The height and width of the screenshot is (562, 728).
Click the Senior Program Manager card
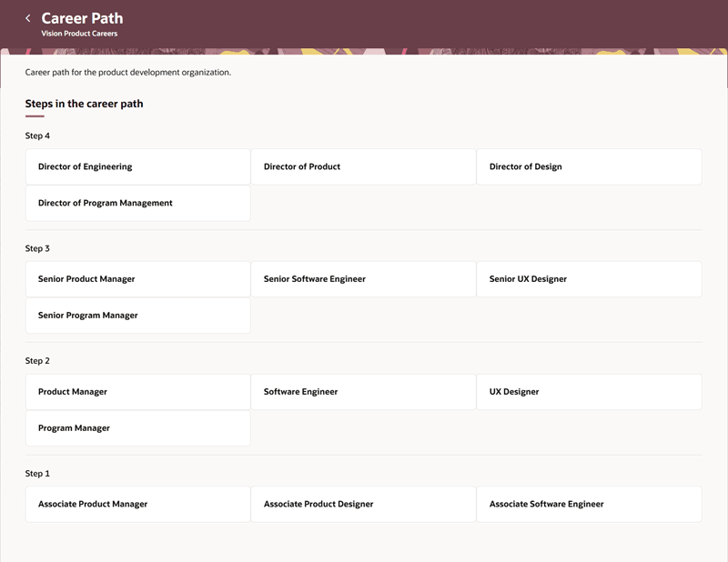click(x=136, y=316)
